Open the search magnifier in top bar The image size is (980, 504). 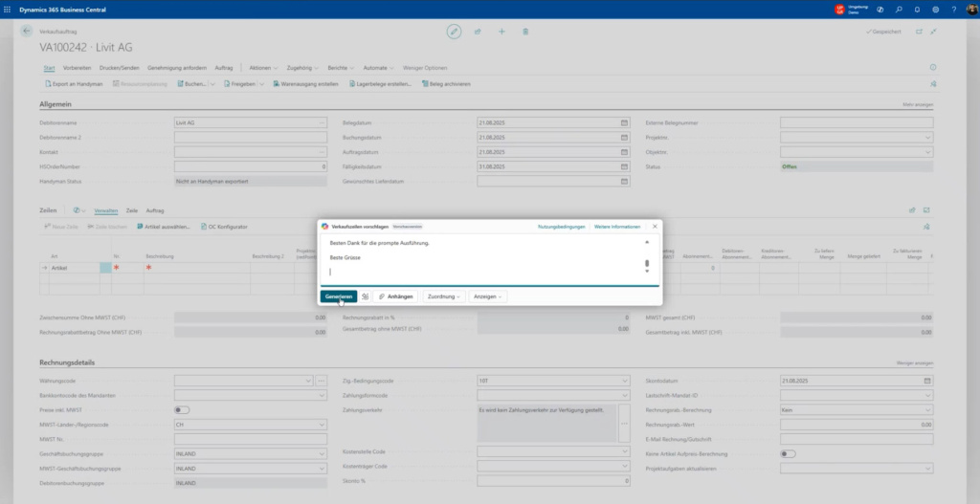coord(898,9)
